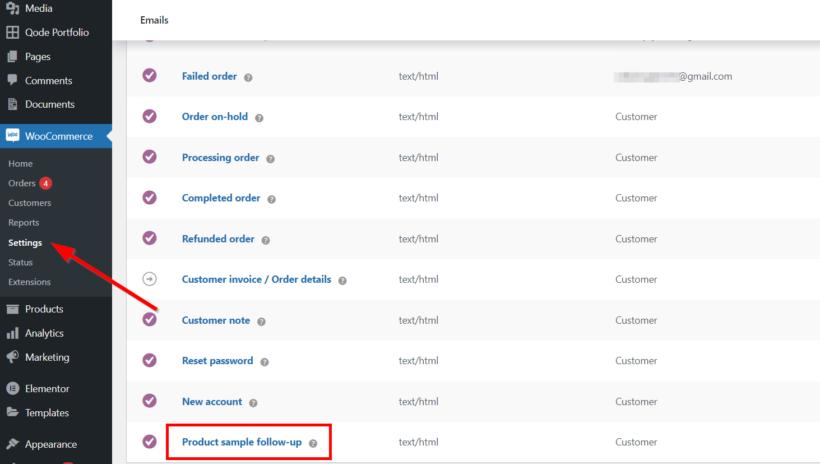Viewport: 820px width, 464px height.
Task: Open the Qode Portfolio menu
Action: point(56,32)
